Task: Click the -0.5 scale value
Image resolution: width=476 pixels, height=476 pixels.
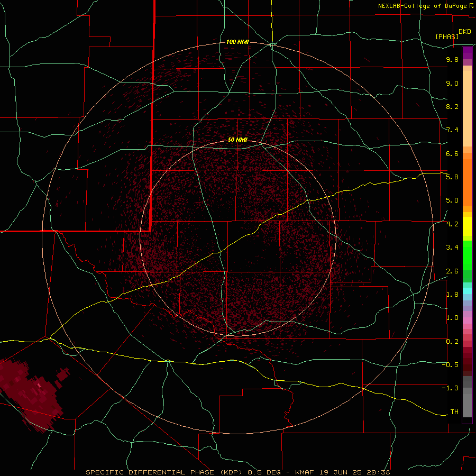Action: coord(450,365)
